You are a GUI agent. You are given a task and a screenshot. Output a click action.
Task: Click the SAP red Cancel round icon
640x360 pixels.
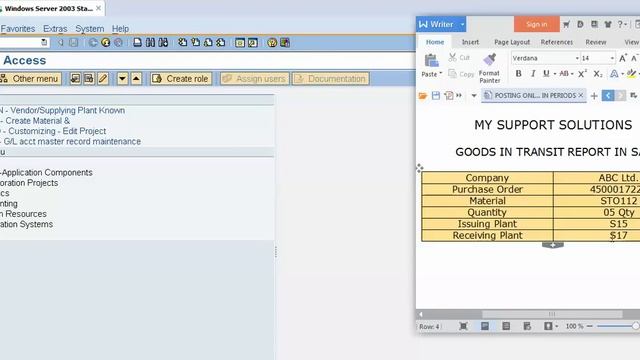(x=118, y=42)
